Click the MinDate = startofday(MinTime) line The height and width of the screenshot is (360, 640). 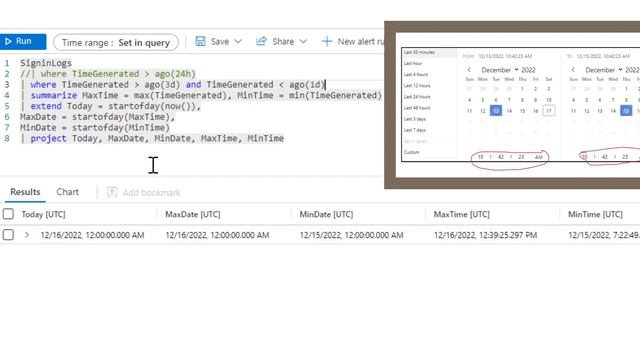tap(95, 127)
